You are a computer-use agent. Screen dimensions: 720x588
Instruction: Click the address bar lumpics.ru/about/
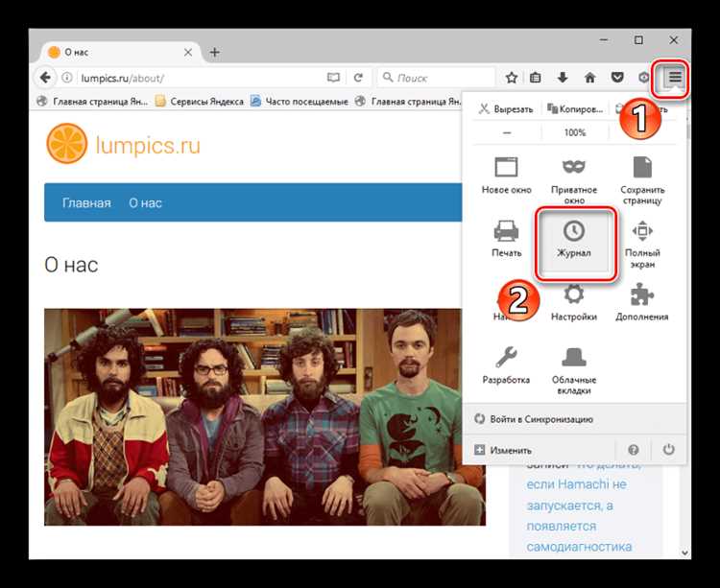(x=200, y=78)
